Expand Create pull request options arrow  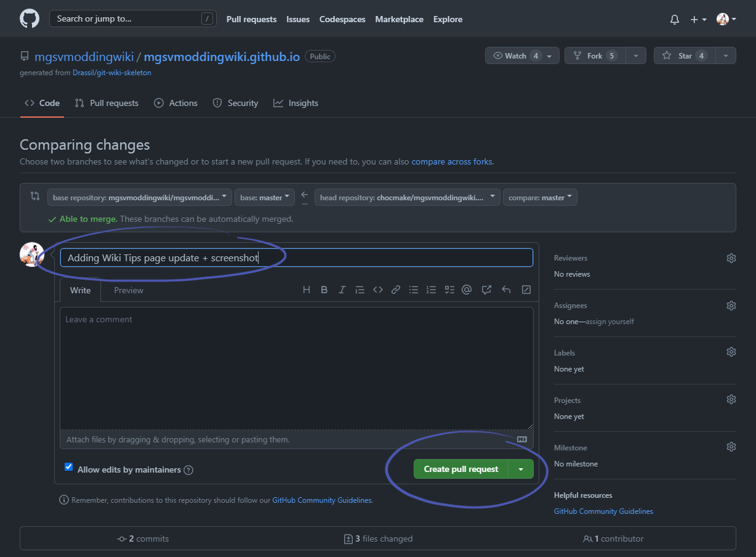pyautogui.click(x=521, y=469)
